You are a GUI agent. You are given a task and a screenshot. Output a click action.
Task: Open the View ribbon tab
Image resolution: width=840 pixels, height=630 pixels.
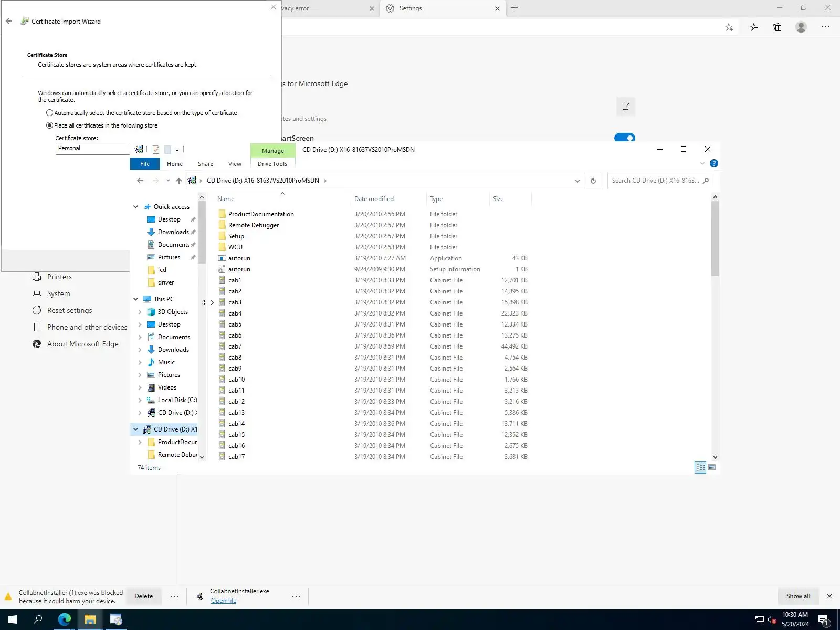click(235, 164)
